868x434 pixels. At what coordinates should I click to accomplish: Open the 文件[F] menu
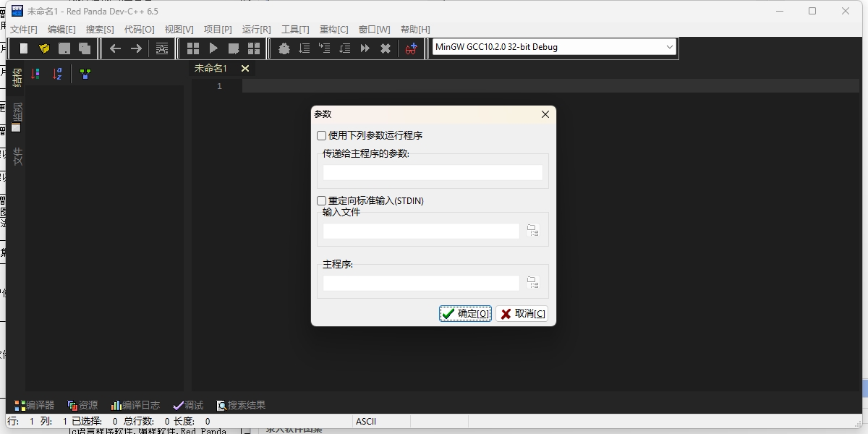[24, 29]
